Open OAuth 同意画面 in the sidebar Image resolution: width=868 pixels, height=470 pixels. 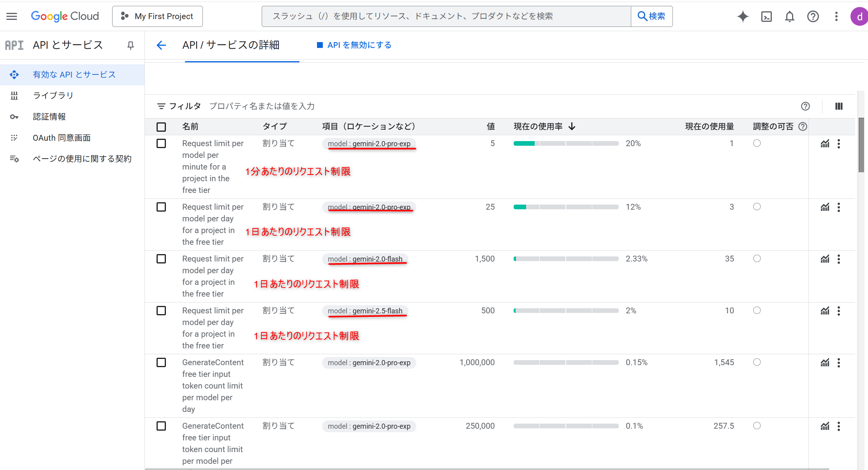(72, 138)
